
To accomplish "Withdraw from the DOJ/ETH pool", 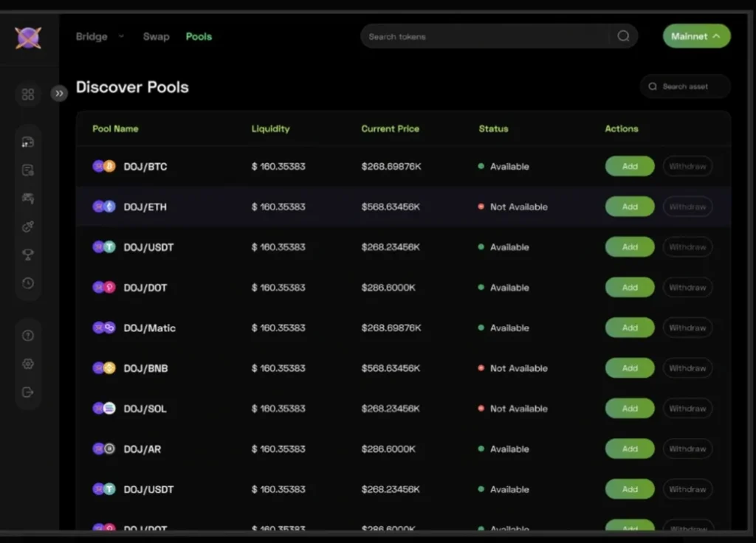I will click(x=687, y=207).
